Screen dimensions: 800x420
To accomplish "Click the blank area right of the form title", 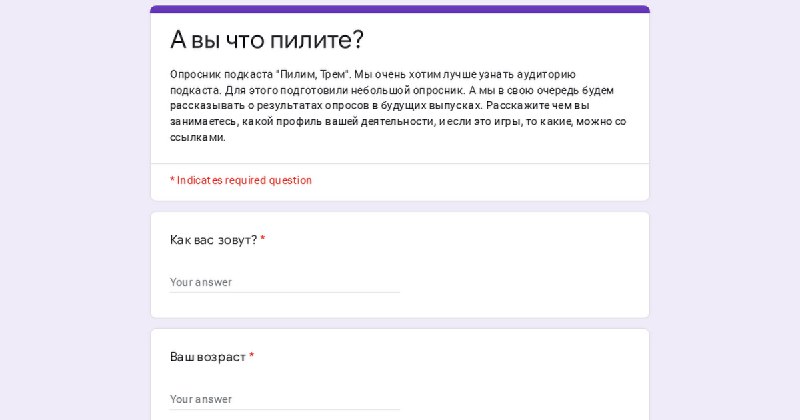I will pyautogui.click(x=505, y=39).
